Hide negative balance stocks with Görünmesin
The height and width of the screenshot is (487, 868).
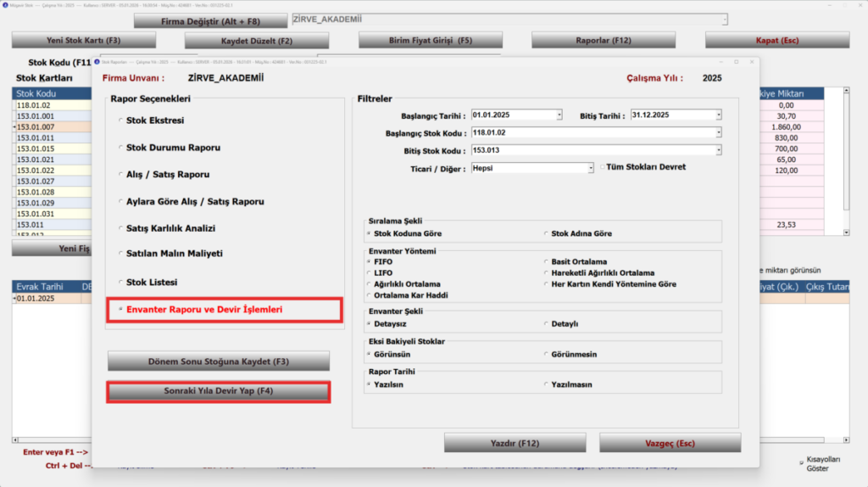pos(570,354)
